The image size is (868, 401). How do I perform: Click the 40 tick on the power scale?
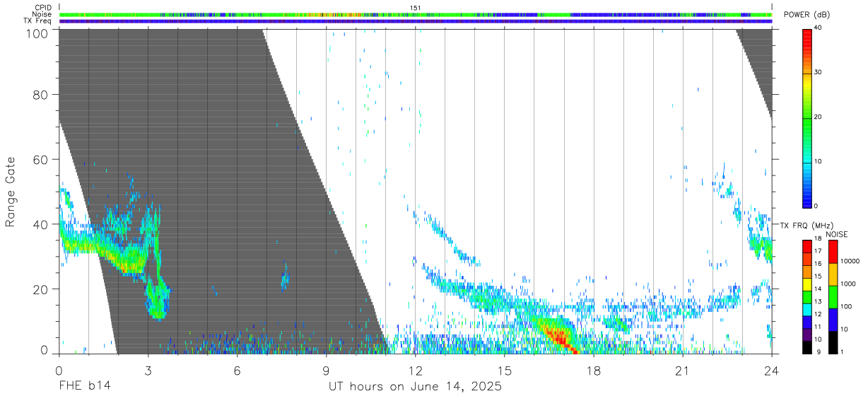click(x=819, y=28)
